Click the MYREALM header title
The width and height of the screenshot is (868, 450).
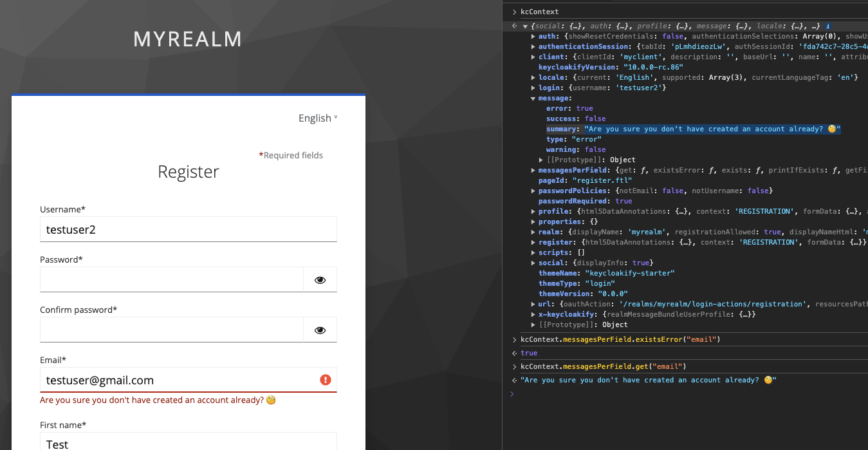tap(188, 39)
